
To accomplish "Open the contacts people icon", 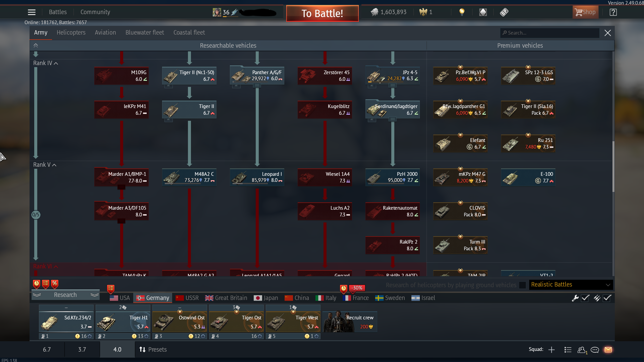I will (x=582, y=350).
